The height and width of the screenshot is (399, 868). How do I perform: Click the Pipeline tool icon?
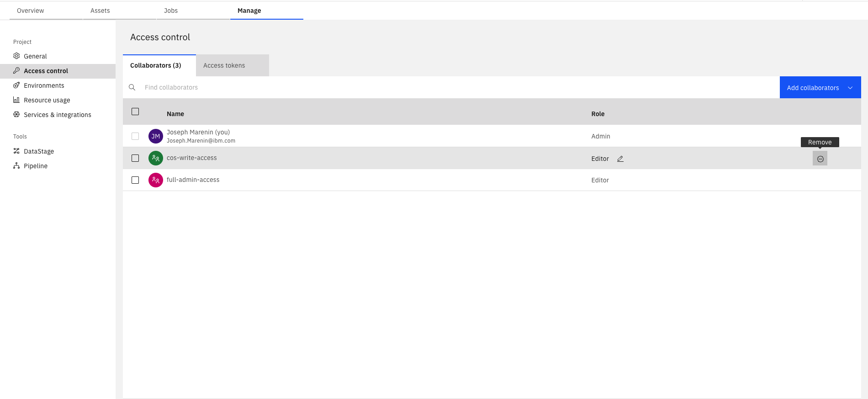16,166
